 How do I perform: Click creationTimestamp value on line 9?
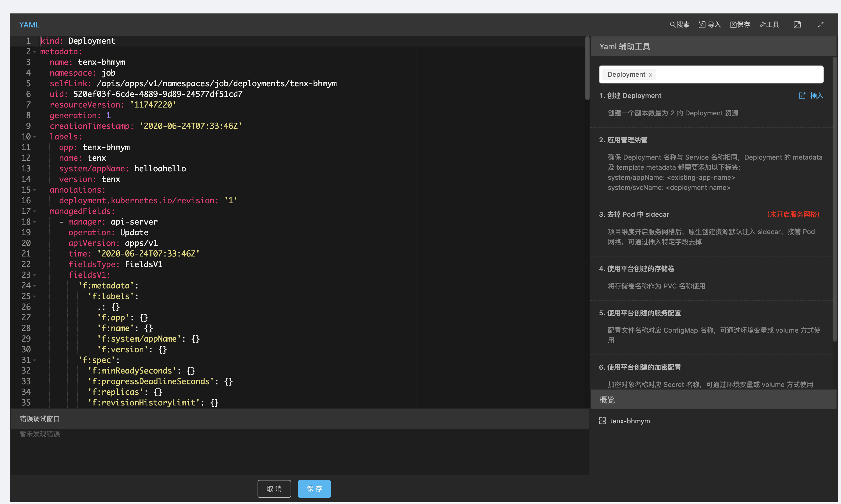190,126
